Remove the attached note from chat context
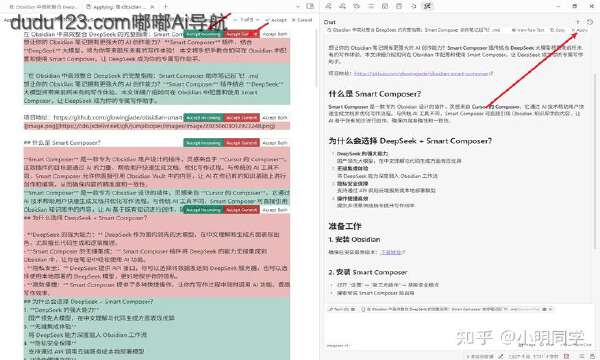Screen dimensions: 600x360 click(551, 309)
